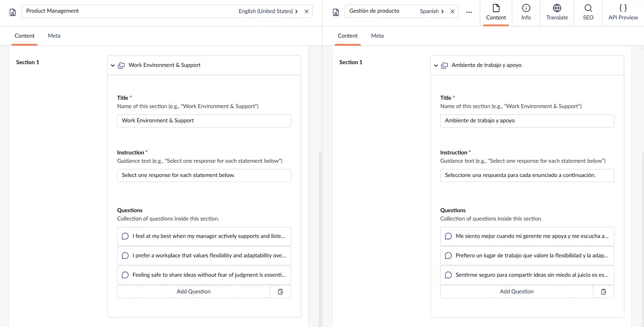This screenshot has width=644, height=327.
Task: Close the English Product Management variant
Action: pos(307,11)
